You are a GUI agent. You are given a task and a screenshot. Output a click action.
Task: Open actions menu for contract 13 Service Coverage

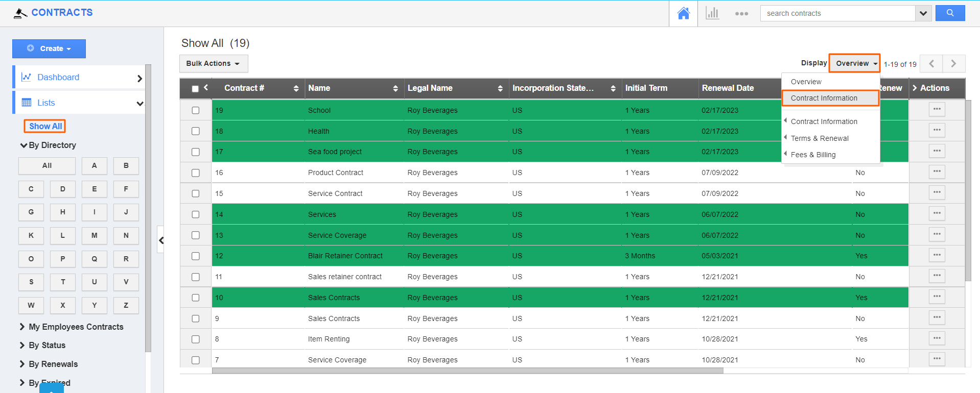[x=937, y=234]
